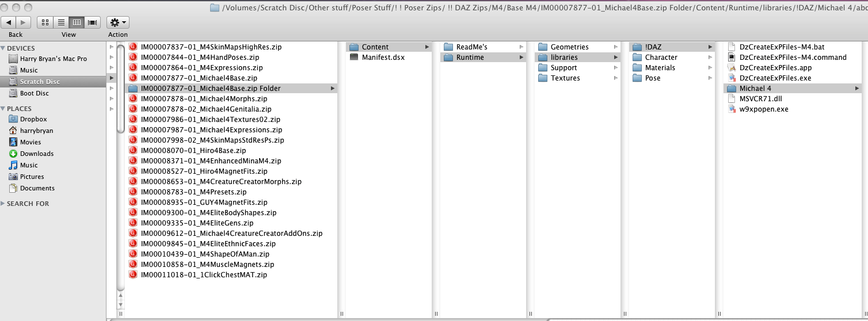Go back to previous folder
This screenshot has width=868, height=321.
(9, 22)
